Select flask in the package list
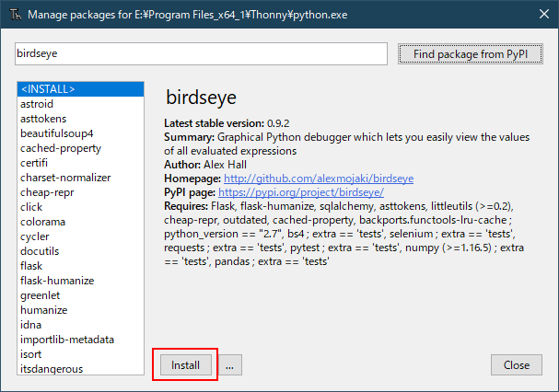Screen dimensions: 559x392 pos(80,266)
